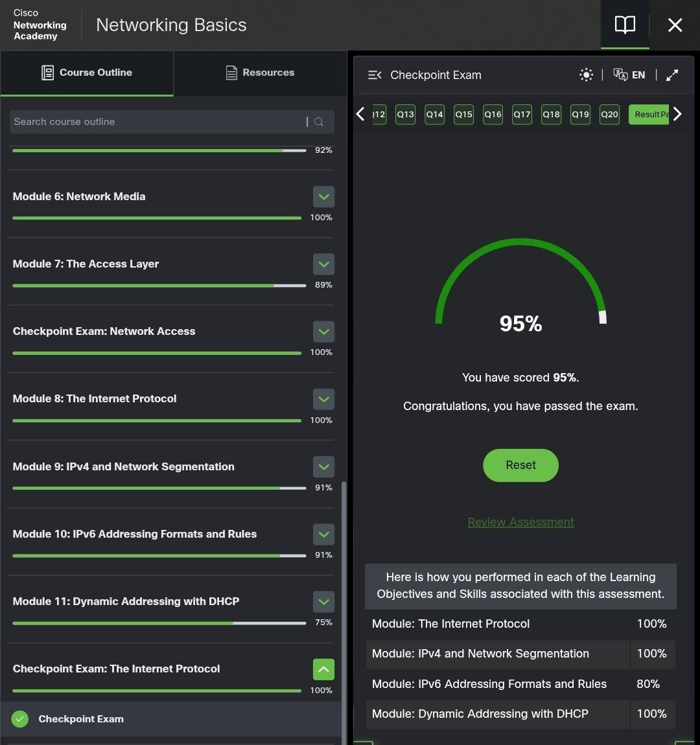Click the green checkmark beside Checkpoint Exam
The width and height of the screenshot is (700, 745).
click(x=20, y=719)
